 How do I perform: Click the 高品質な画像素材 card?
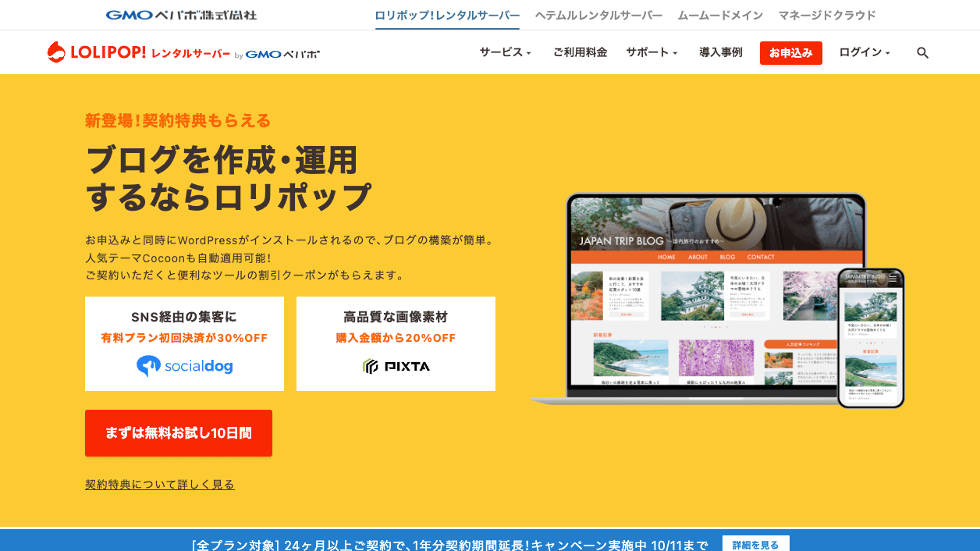396,343
